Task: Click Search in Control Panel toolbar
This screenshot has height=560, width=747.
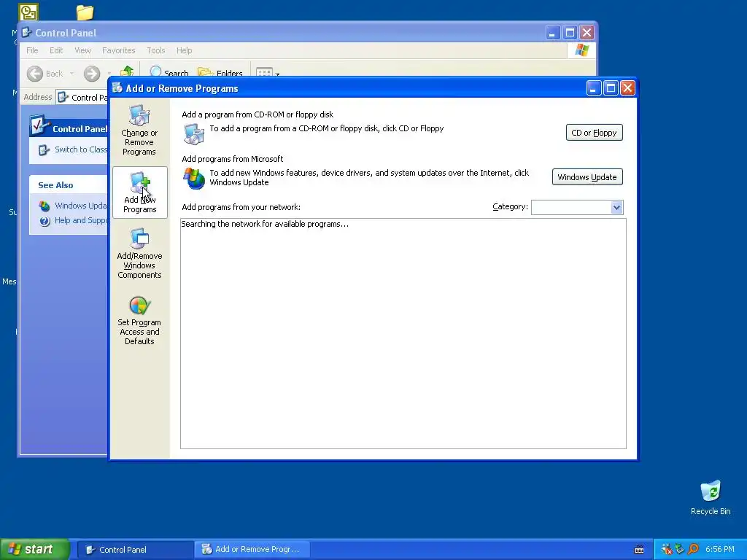Action: point(169,72)
